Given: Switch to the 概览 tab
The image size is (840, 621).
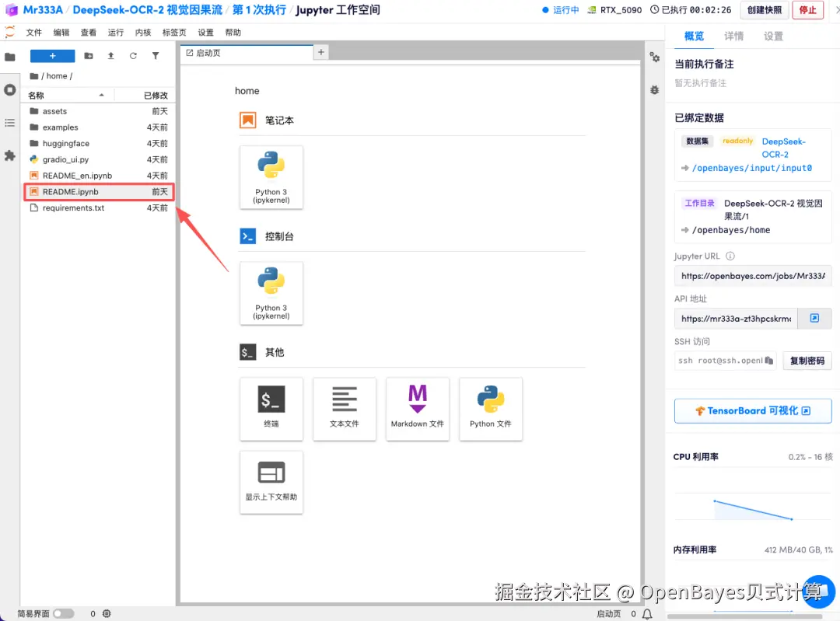Looking at the screenshot, I should (x=694, y=36).
